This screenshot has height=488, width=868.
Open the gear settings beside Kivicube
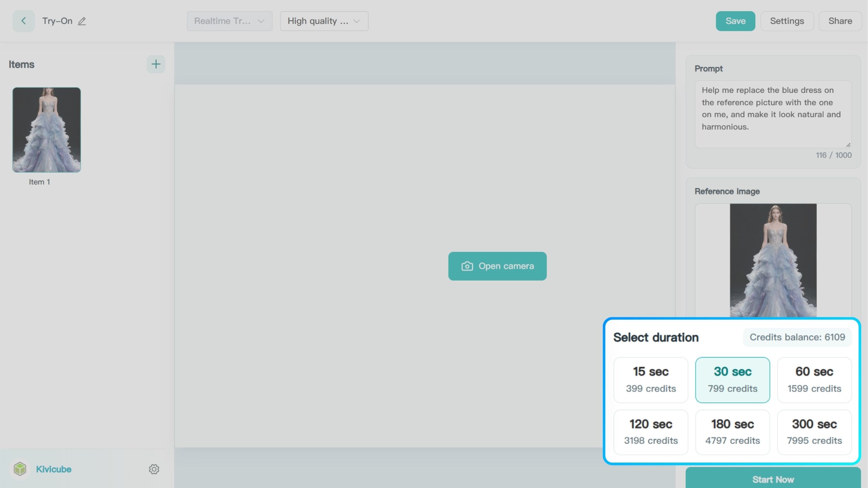(x=154, y=469)
